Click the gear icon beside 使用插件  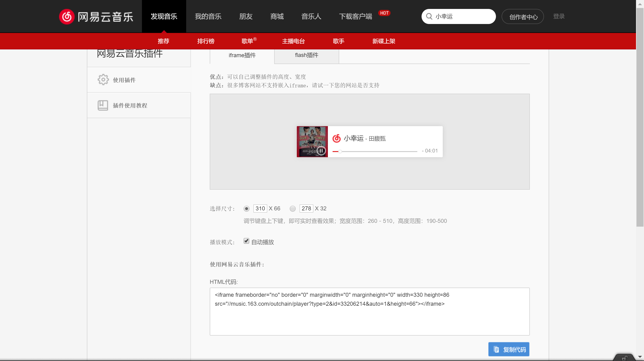click(103, 80)
